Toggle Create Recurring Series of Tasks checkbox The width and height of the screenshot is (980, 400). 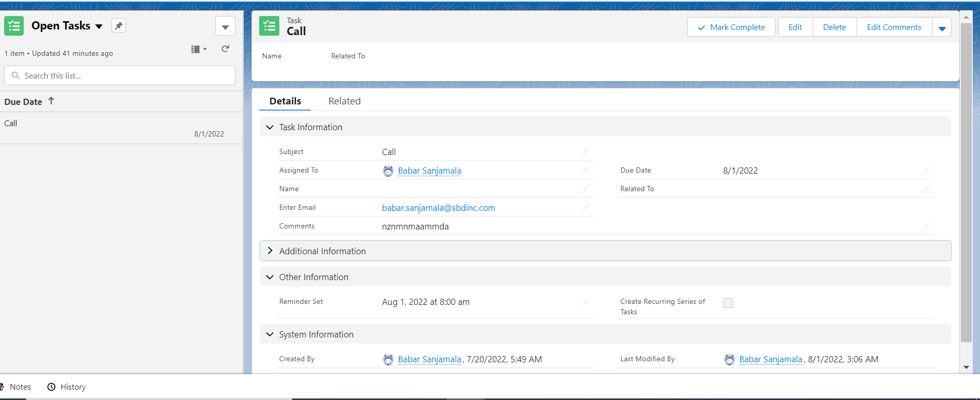pos(728,303)
